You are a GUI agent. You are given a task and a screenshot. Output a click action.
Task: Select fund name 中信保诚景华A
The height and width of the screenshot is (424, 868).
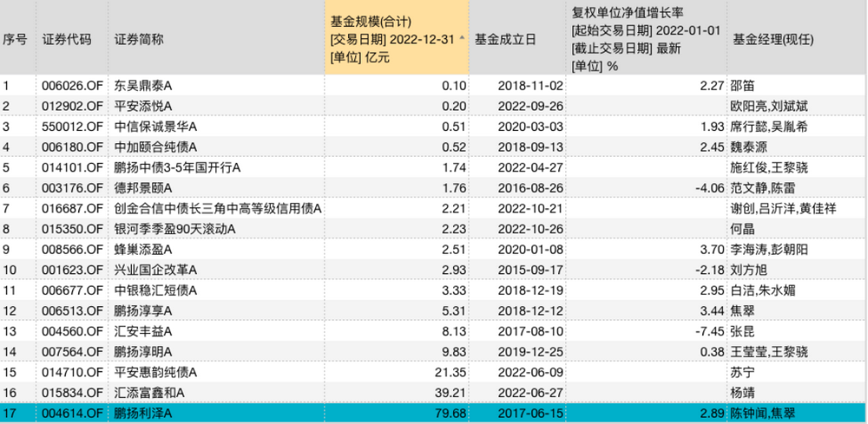pyautogui.click(x=155, y=127)
